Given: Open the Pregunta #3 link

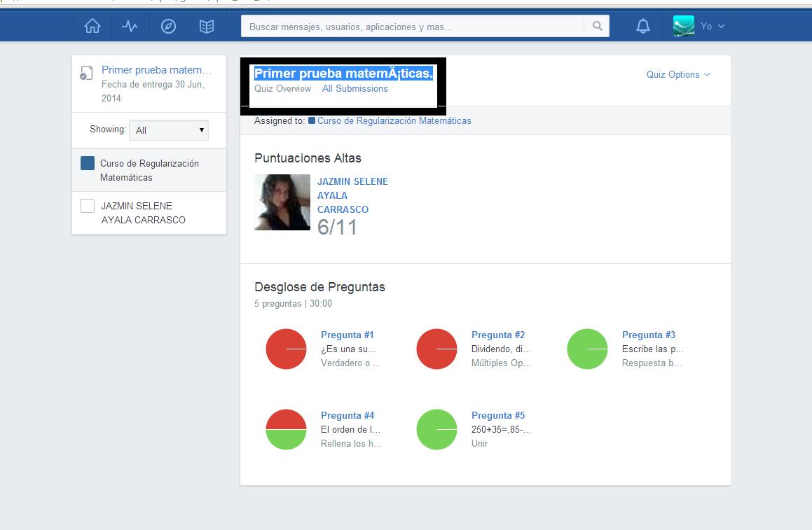Looking at the screenshot, I should pyautogui.click(x=648, y=335).
